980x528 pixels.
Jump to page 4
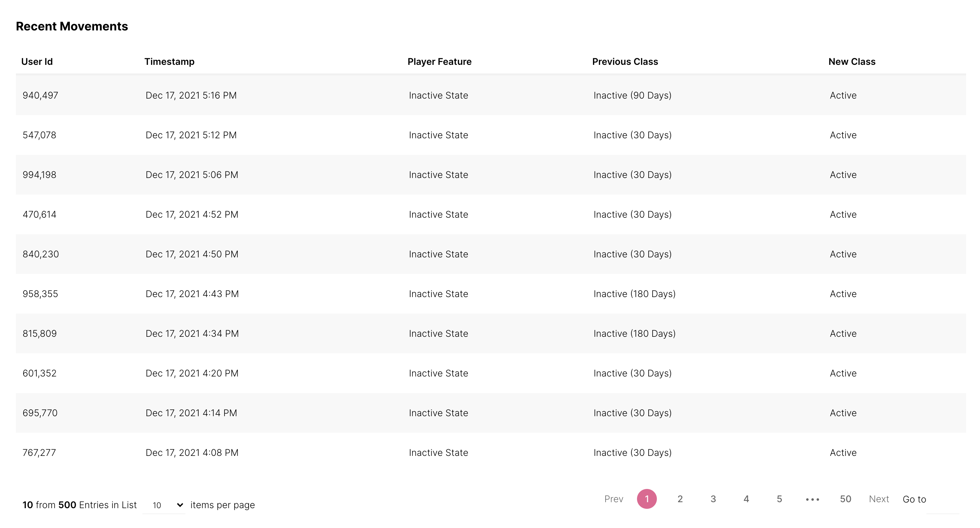[746, 499]
